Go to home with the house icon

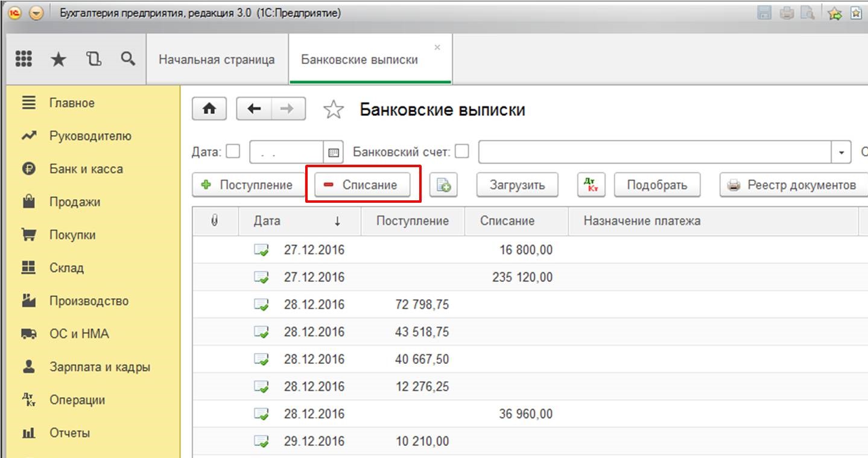209,109
